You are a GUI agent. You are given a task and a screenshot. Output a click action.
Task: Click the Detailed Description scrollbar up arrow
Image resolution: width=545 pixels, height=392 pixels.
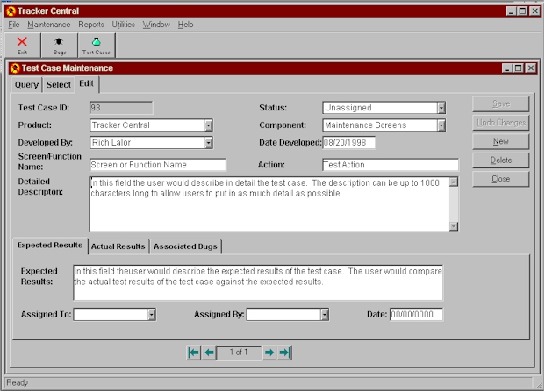coord(454,182)
